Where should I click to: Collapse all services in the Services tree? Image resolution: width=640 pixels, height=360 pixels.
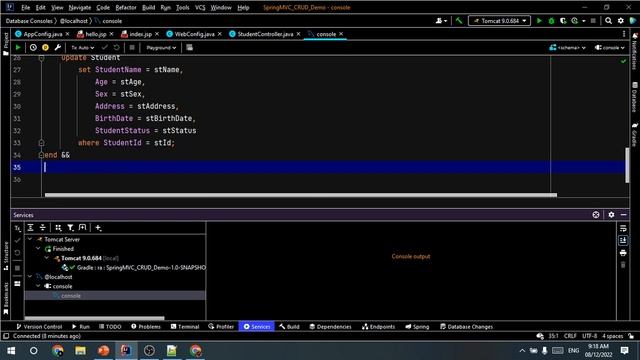click(x=42, y=228)
